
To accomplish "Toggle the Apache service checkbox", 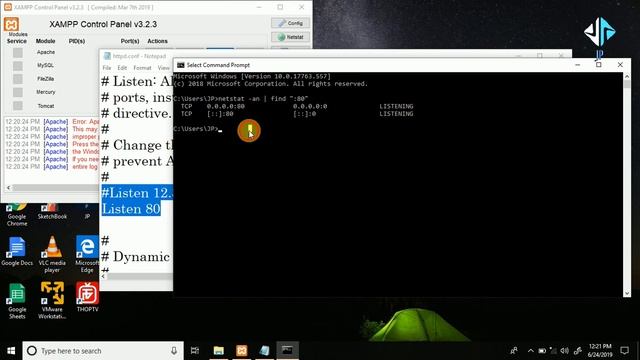I will [18, 53].
